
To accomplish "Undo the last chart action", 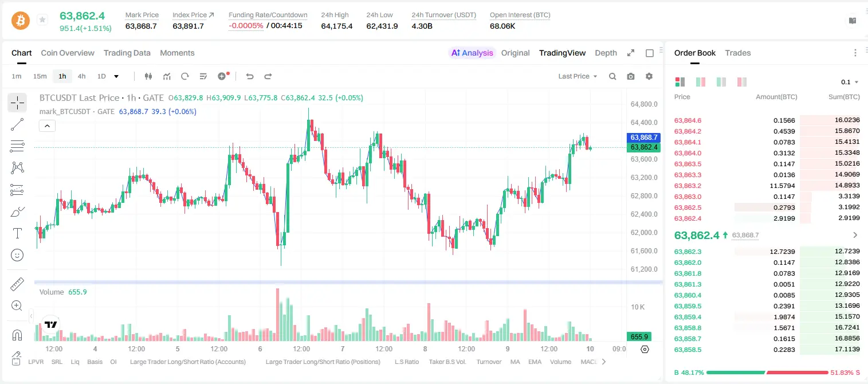I will 250,76.
